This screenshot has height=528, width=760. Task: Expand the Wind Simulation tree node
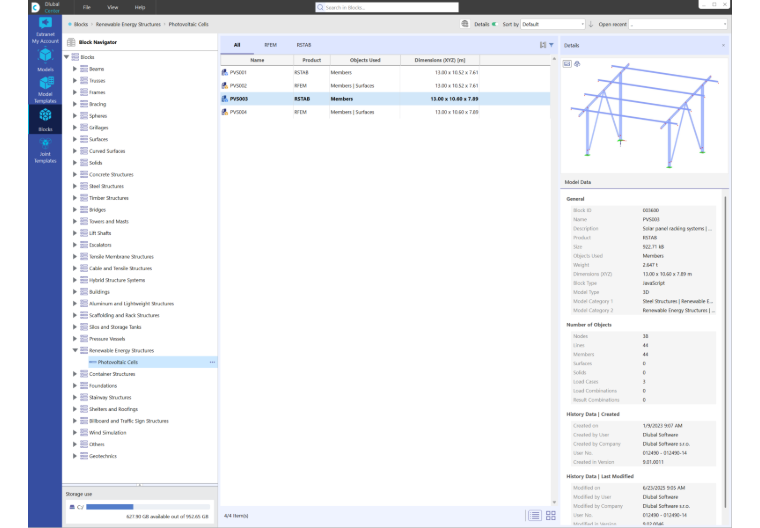pyautogui.click(x=75, y=432)
